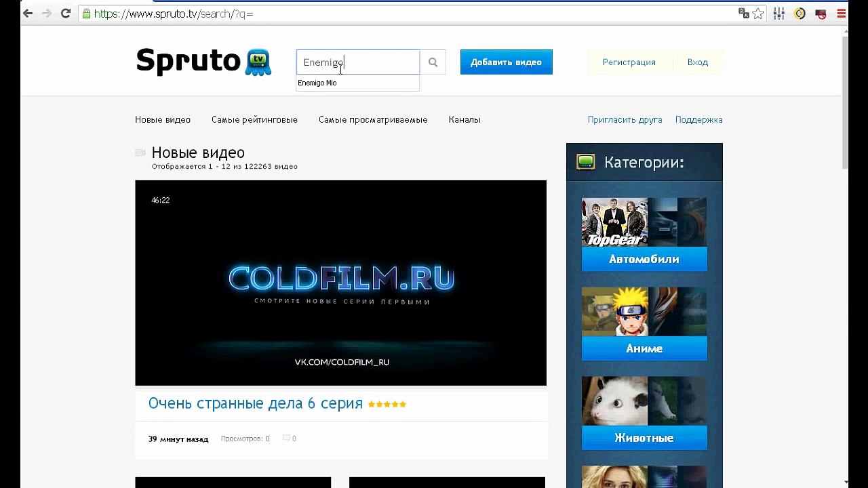Click the five-star rating of the video
Viewport: 868px width, 488px height.
point(387,404)
